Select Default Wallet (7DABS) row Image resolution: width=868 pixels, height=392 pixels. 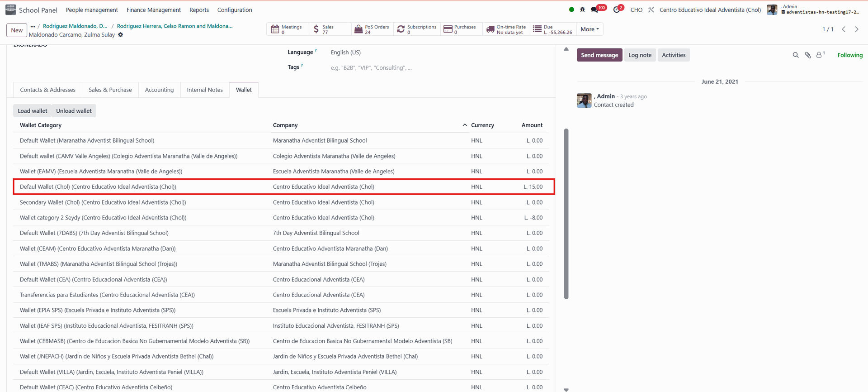pyautogui.click(x=281, y=233)
